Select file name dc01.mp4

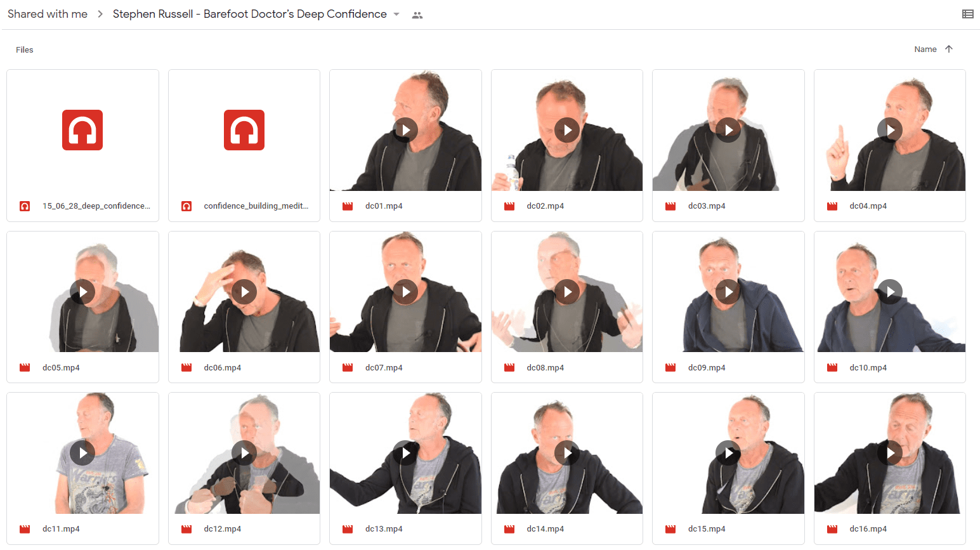(384, 206)
